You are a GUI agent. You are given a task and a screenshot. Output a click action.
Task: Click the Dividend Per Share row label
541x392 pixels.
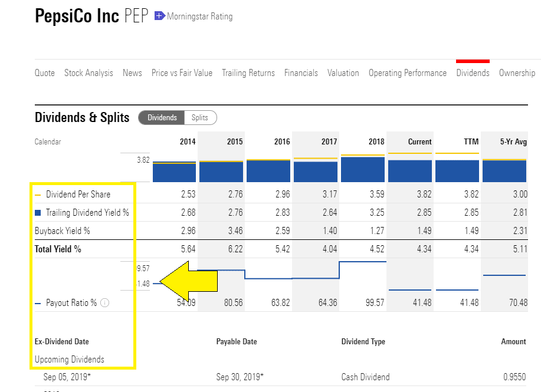(78, 195)
